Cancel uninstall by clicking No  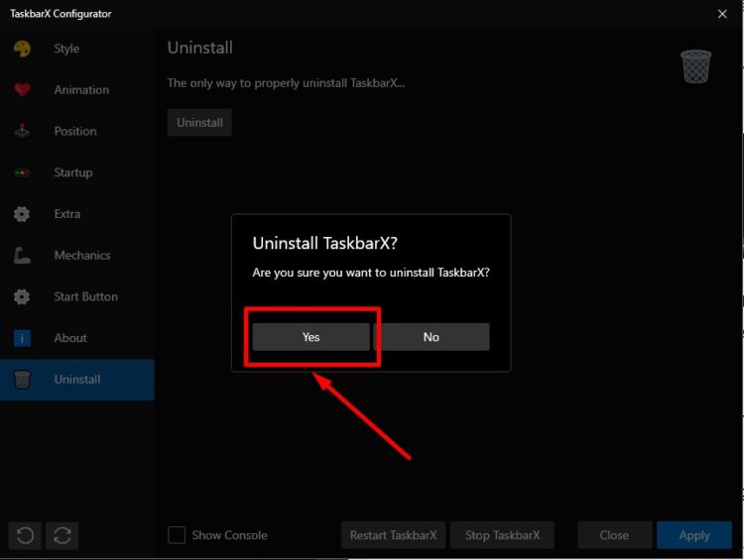432,337
